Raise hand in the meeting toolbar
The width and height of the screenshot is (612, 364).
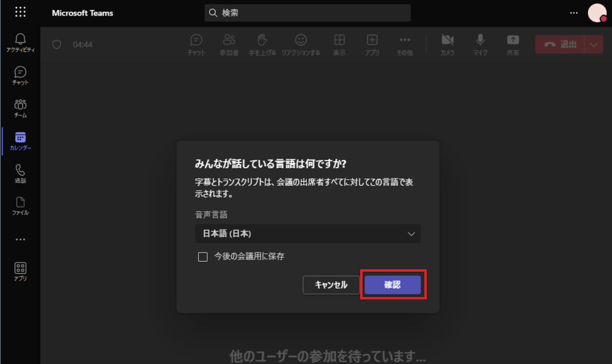click(262, 44)
